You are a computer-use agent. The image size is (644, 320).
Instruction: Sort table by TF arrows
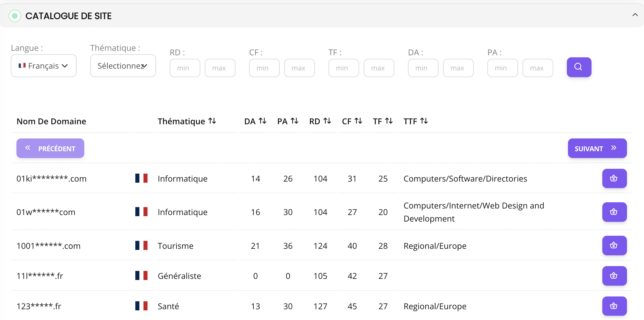(389, 121)
